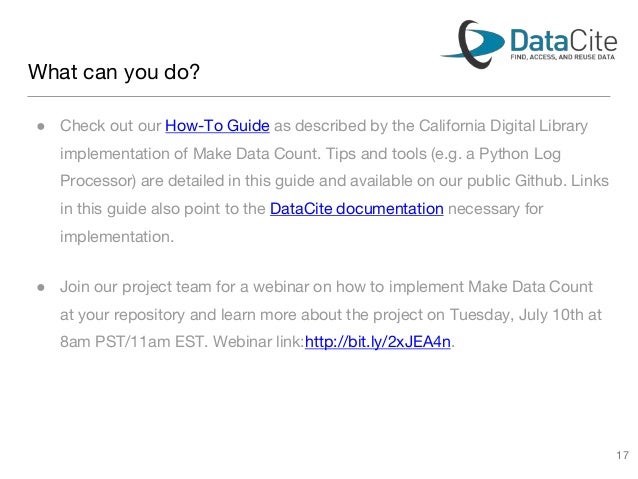Click the word 'implementation.' ending the first bullet
Viewport: 638px width, 479px height.
[117, 236]
